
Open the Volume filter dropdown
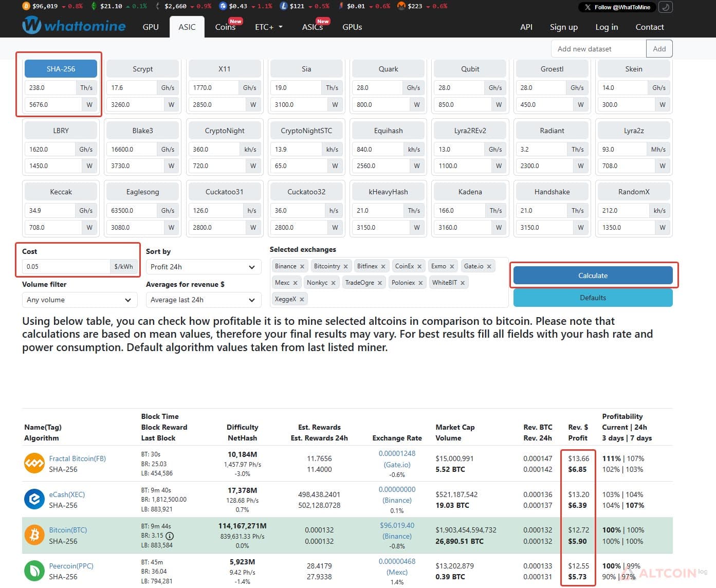click(x=80, y=300)
